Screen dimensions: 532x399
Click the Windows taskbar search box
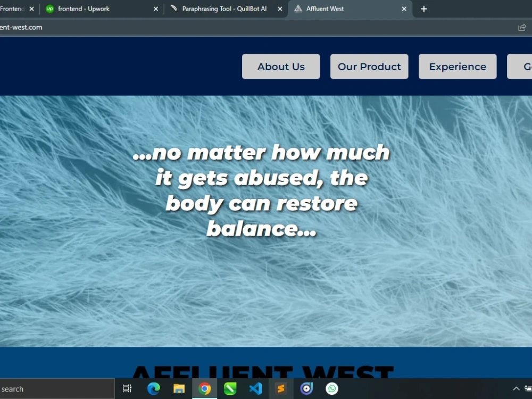(x=57, y=389)
